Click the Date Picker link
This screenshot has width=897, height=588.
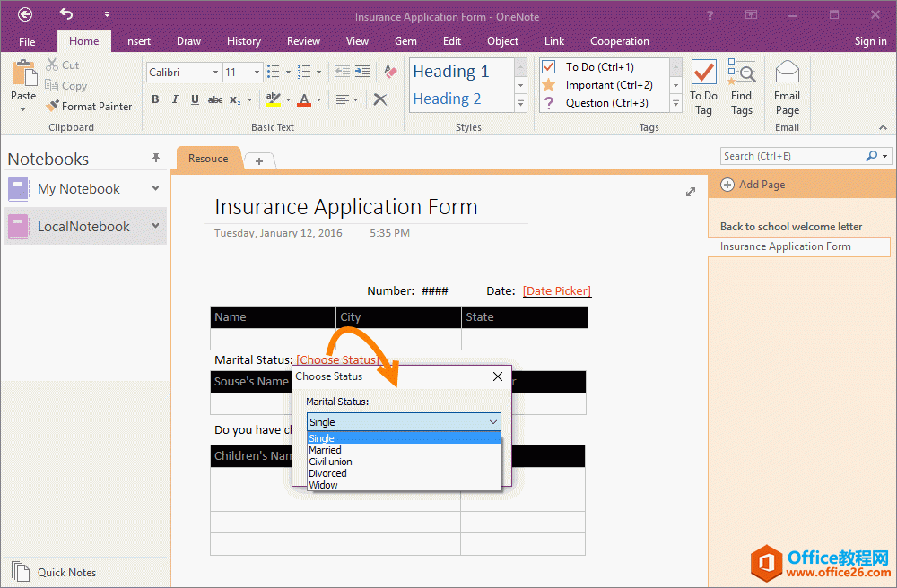(556, 291)
